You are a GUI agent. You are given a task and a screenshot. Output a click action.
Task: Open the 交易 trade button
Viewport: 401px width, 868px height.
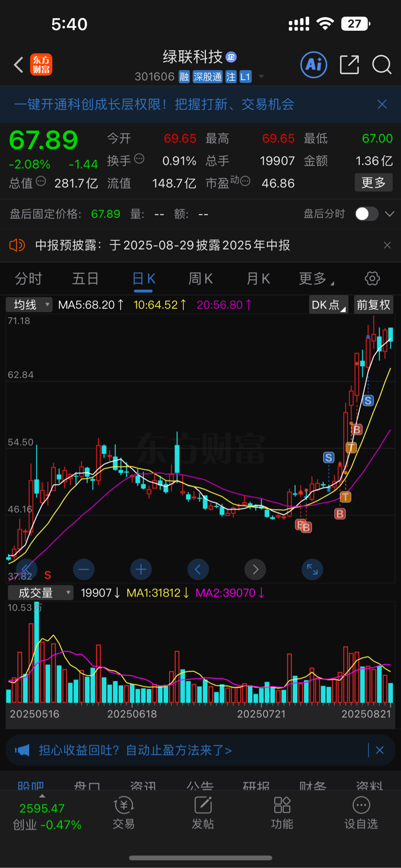(x=124, y=813)
